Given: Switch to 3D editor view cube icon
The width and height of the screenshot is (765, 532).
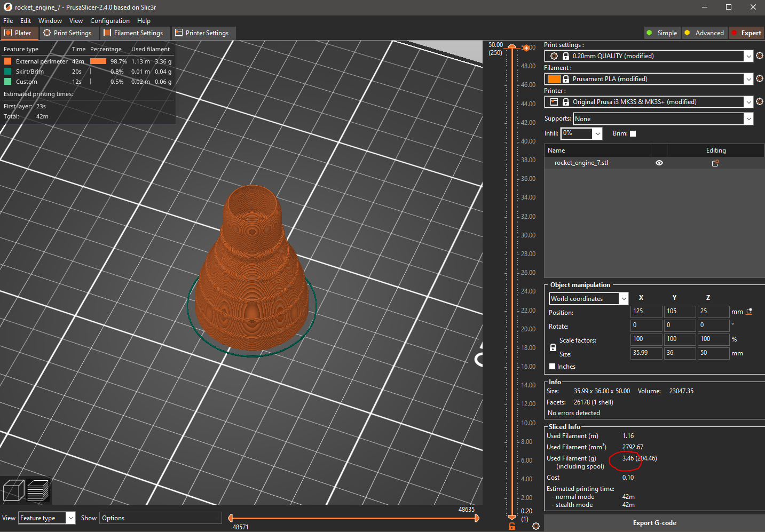Looking at the screenshot, I should [13, 490].
